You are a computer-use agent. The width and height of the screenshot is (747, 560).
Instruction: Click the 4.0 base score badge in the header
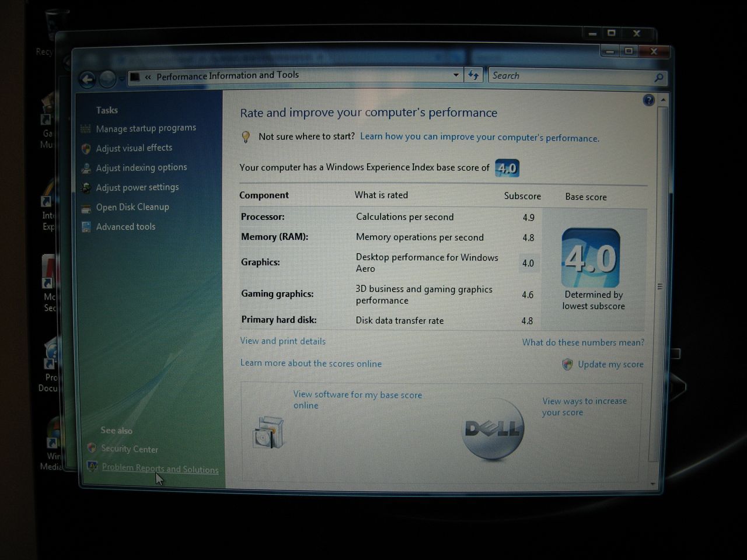[x=507, y=168]
